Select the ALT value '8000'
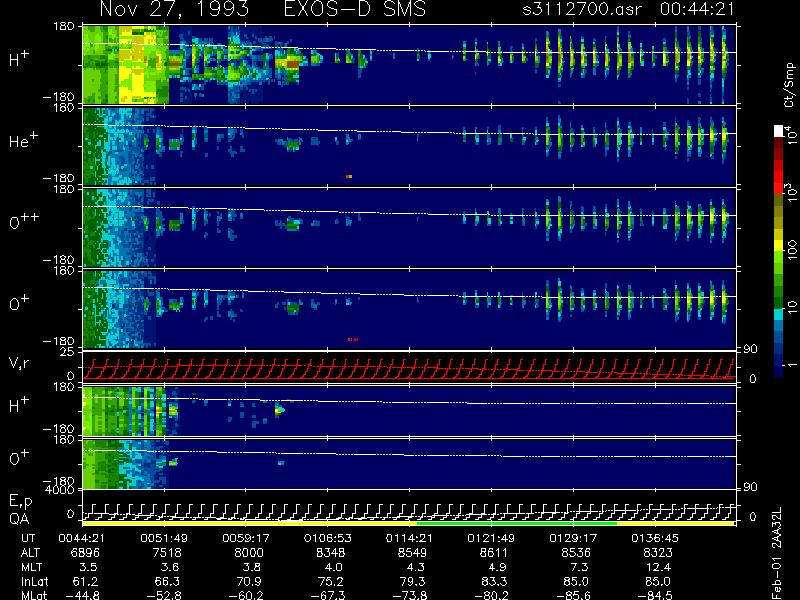Image resolution: width=800 pixels, height=600 pixels. point(249,553)
